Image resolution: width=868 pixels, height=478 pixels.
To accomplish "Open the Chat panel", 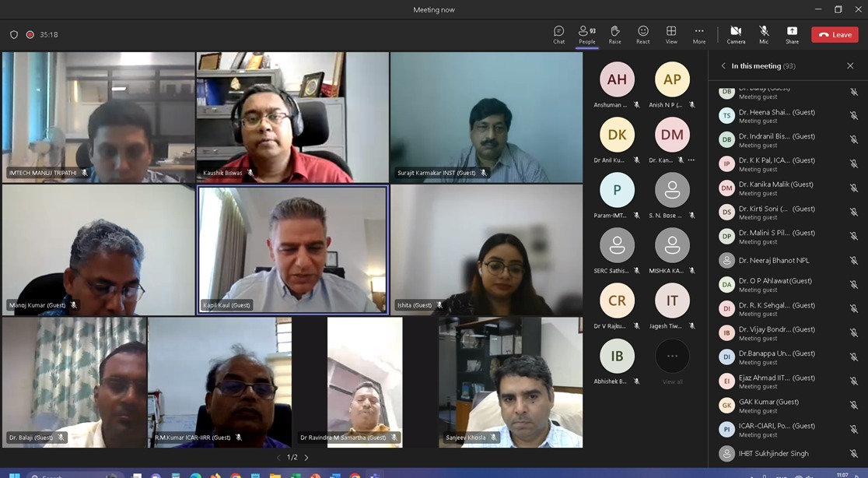I will click(558, 34).
